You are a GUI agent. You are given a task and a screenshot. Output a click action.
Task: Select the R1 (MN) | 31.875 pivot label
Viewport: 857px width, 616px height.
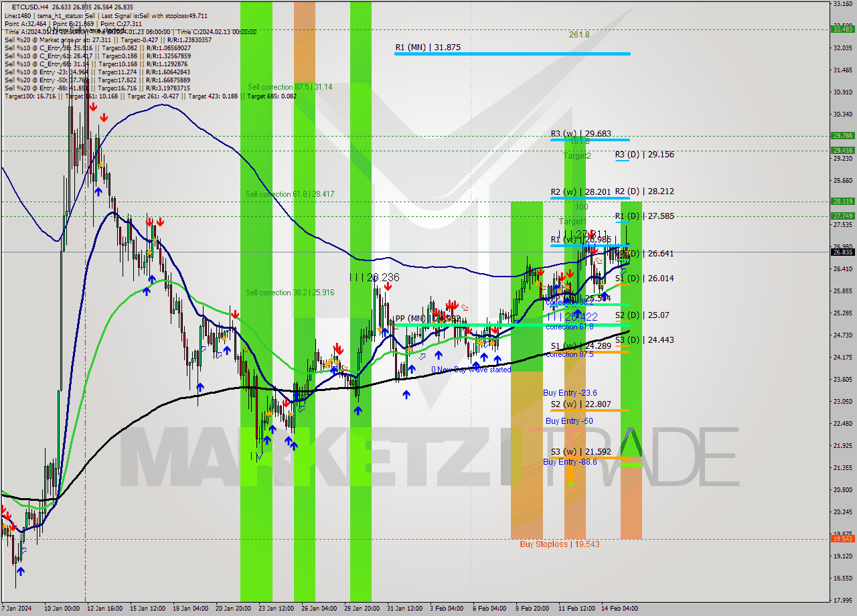point(428,48)
